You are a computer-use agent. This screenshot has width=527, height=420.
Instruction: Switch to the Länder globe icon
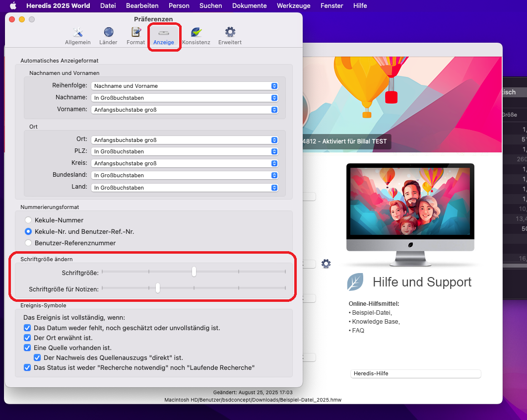[108, 36]
